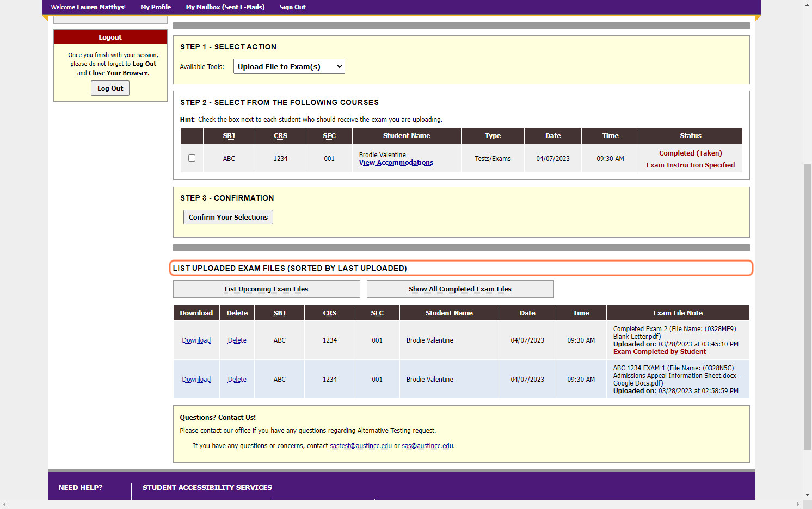Click List Upcoming Exam Files
The image size is (812, 509).
tap(267, 289)
